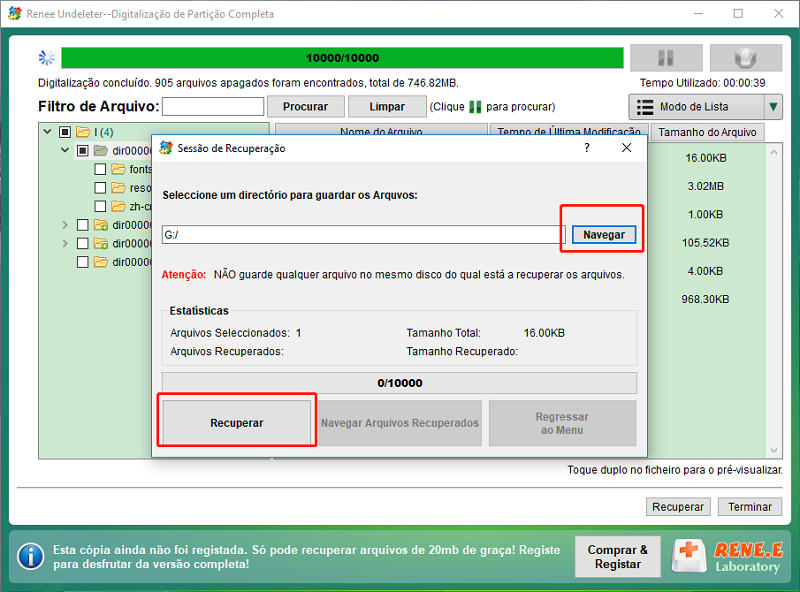
Task: Click the pause scan button
Action: tap(666, 58)
